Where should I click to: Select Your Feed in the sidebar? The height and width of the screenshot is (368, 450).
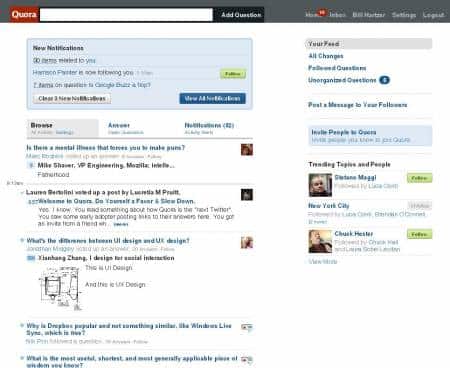pyautogui.click(x=368, y=44)
